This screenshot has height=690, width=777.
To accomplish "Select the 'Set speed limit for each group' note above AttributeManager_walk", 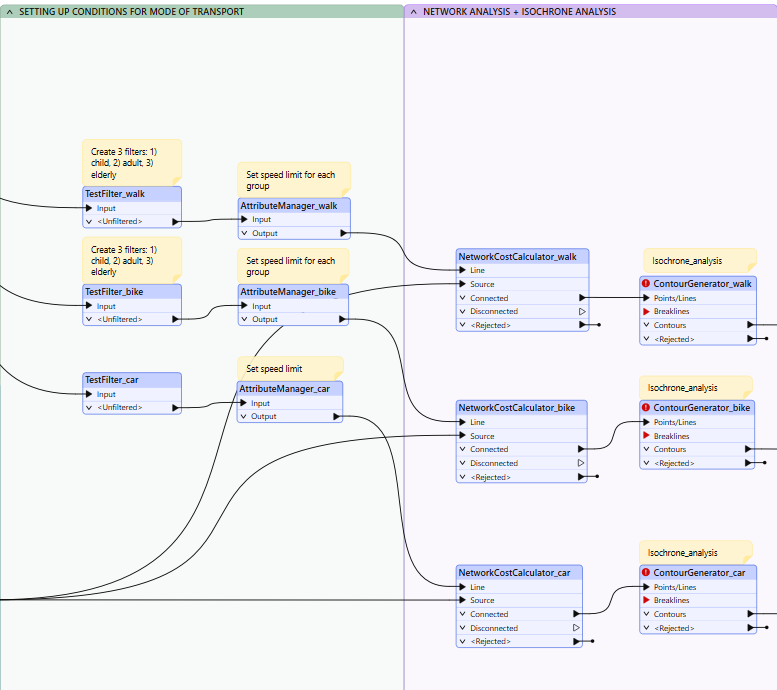I will tap(294, 180).
